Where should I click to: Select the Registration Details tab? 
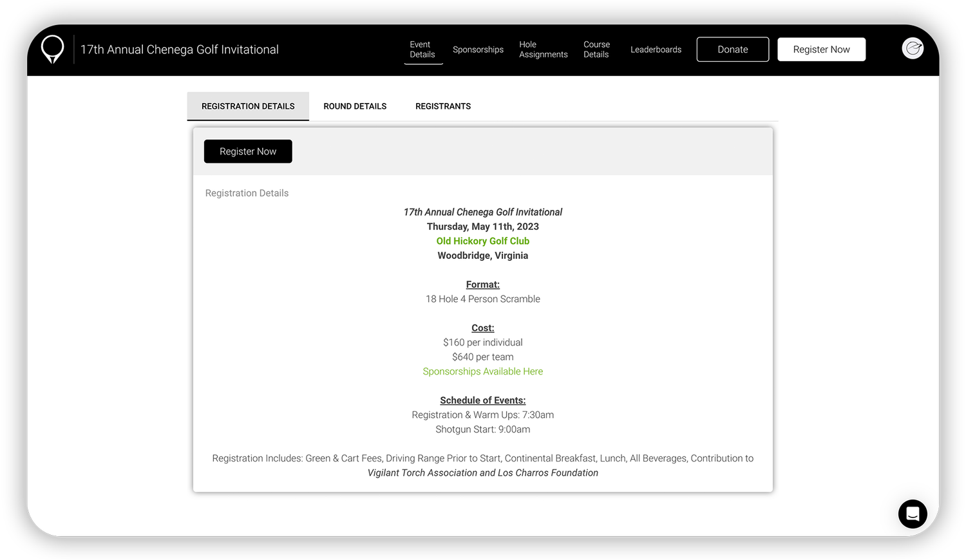[x=248, y=106]
